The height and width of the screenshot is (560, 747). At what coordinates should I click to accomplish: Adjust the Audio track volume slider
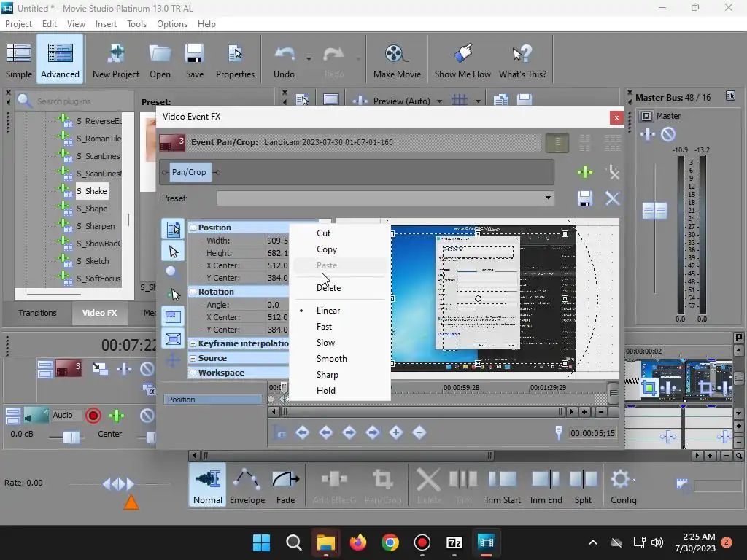click(x=71, y=437)
